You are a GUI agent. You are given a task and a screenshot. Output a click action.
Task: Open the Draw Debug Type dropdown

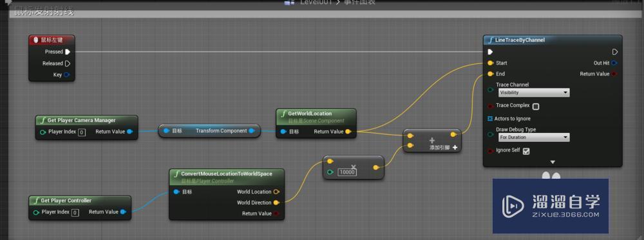(x=534, y=137)
